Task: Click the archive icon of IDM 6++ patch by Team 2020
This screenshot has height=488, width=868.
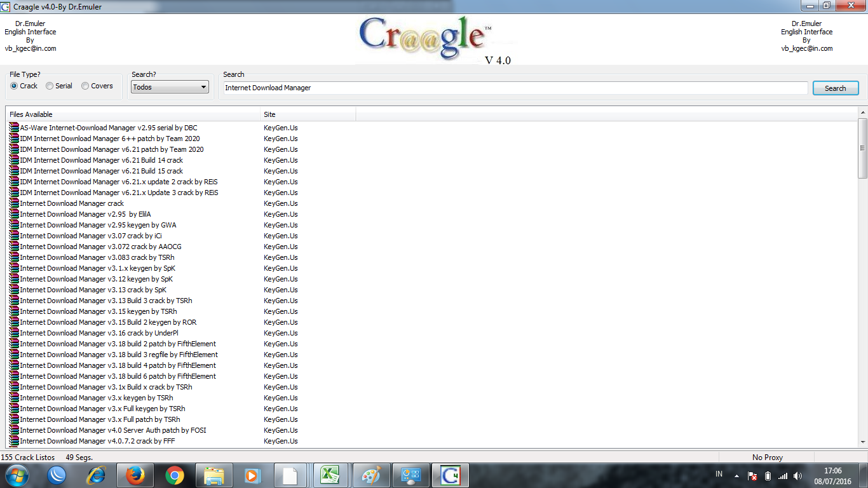Action: 14,139
